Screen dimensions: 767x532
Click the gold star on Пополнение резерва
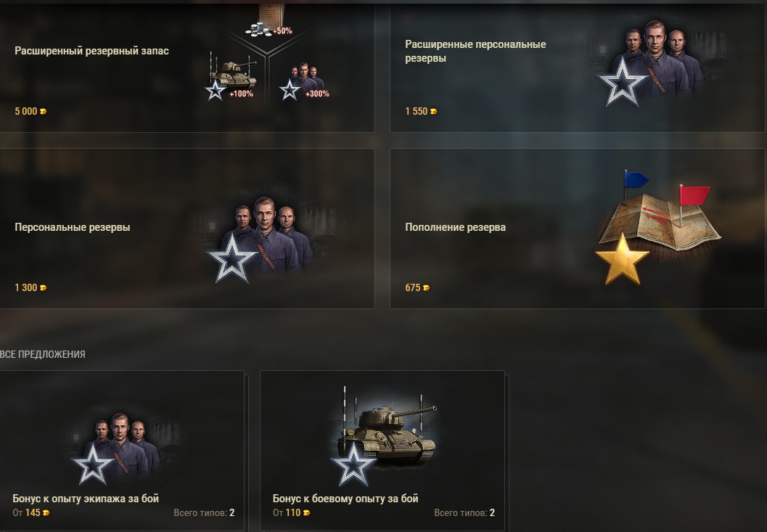click(x=622, y=259)
